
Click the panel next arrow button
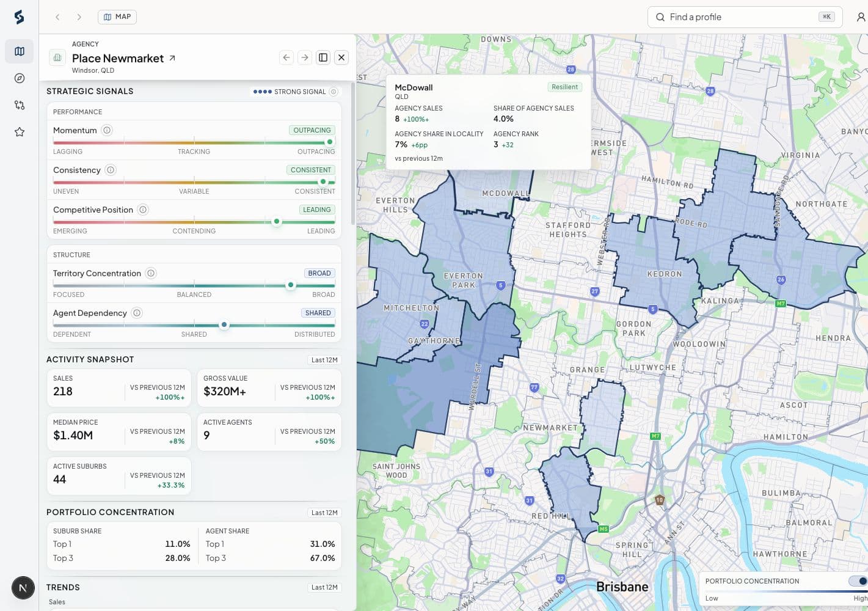click(304, 57)
